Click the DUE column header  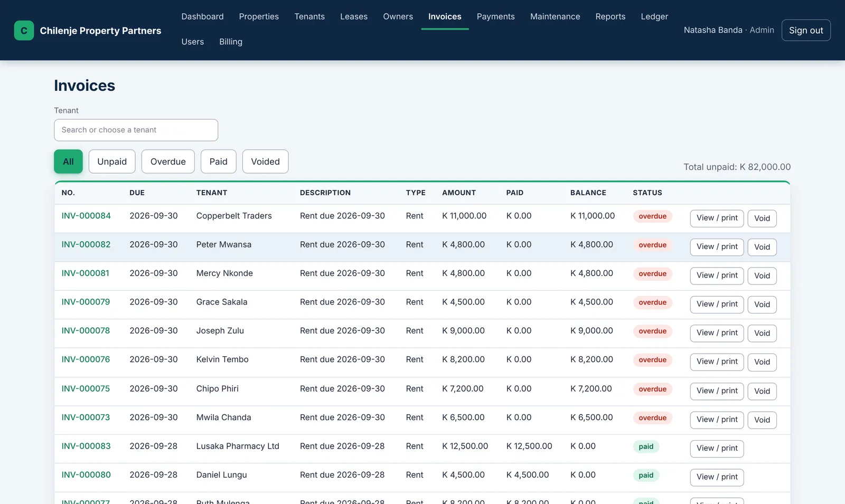click(137, 193)
